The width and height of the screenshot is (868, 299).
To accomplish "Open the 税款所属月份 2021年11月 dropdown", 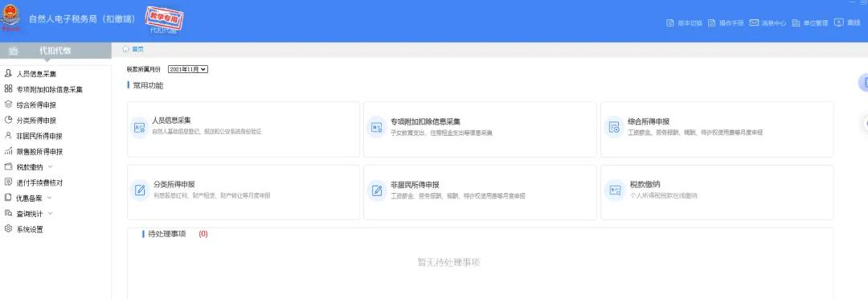I will click(x=187, y=69).
